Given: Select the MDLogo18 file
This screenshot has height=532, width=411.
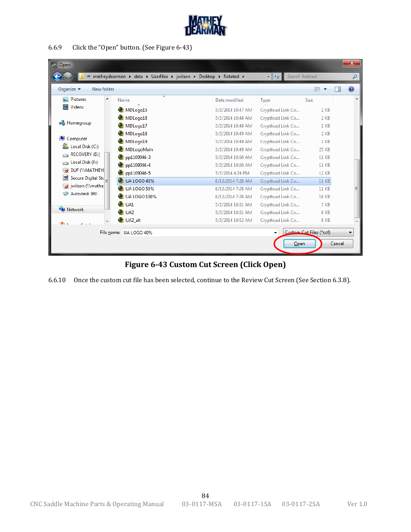Looking at the screenshot, I should click(x=224, y=134).
